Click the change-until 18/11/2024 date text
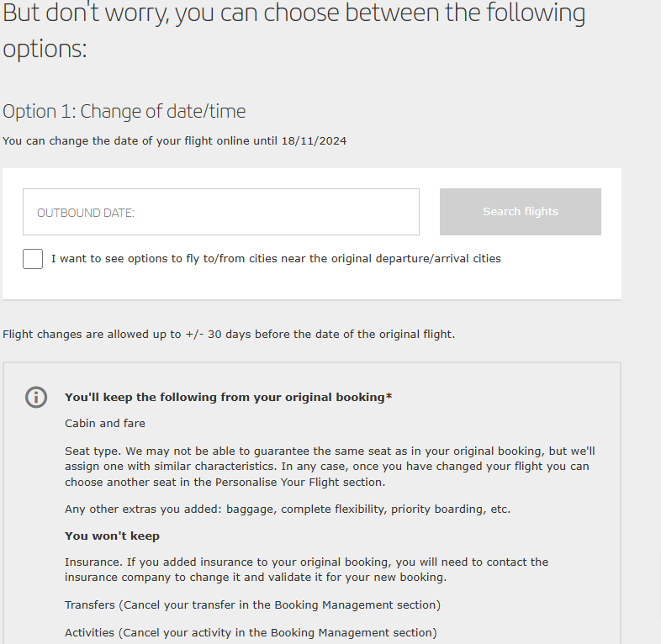 pos(175,140)
